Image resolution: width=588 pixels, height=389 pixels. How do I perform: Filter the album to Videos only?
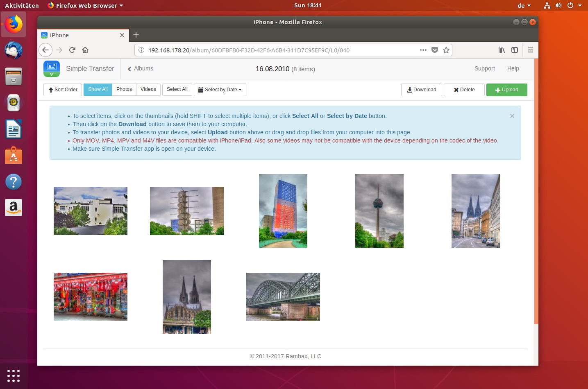pyautogui.click(x=148, y=89)
